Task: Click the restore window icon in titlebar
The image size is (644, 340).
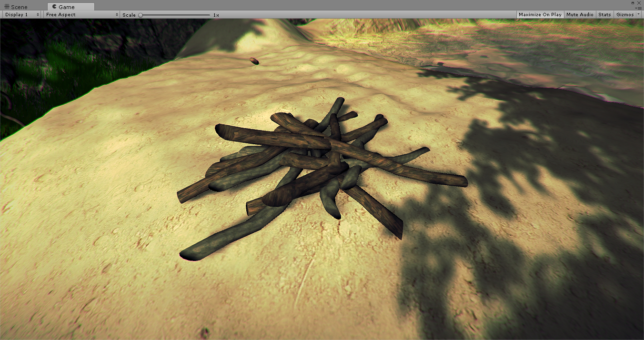Action: [x=632, y=3]
